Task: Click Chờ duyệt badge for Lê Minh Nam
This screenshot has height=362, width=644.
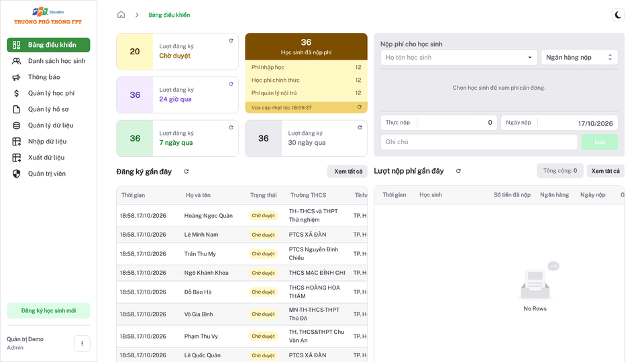Action: (263, 235)
